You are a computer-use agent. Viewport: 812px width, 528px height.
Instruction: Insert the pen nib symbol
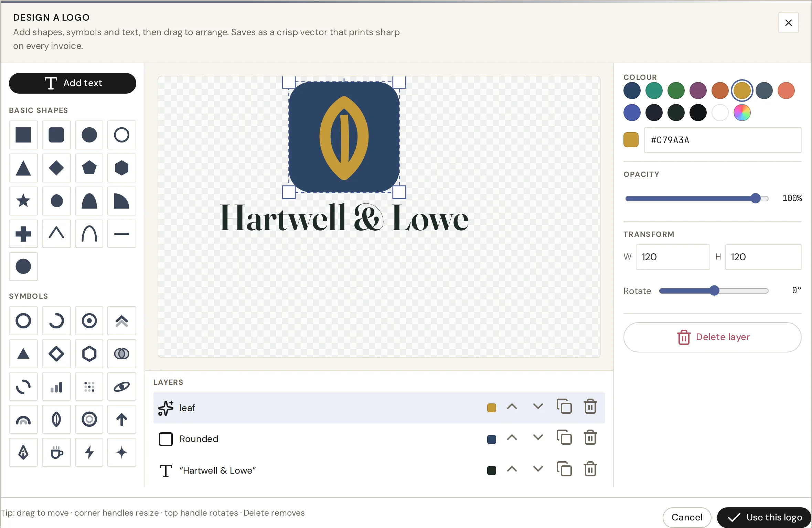tap(23, 452)
